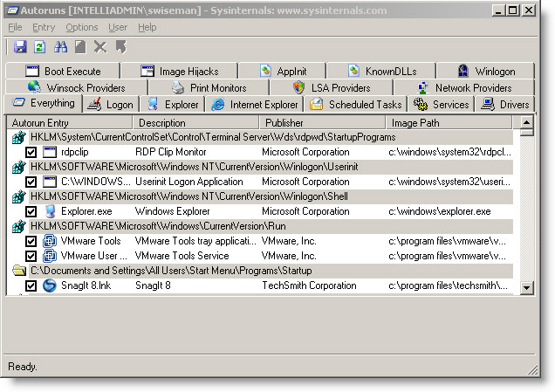Switch to the AppInit tab
This screenshot has height=392, width=555.
click(x=283, y=72)
